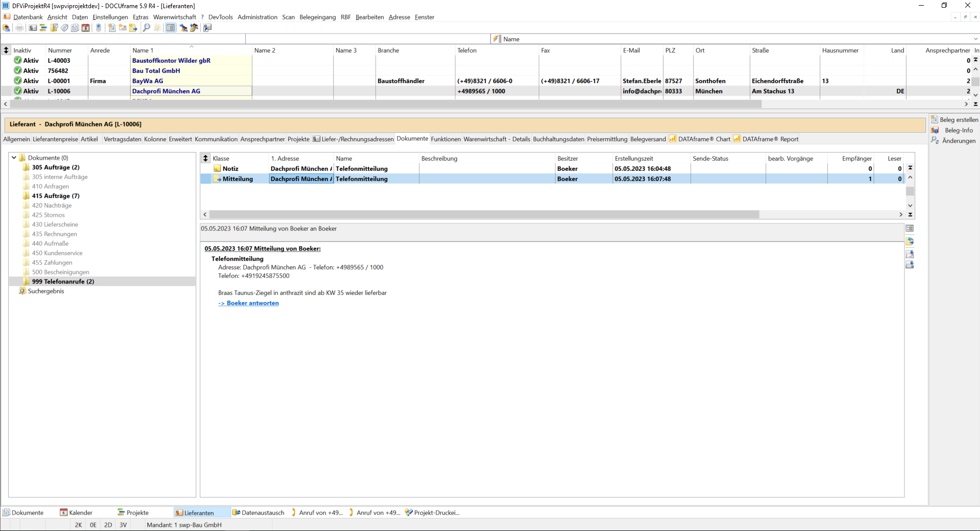Click the stacked documents toolbar icon
Image resolution: width=980 pixels, height=531 pixels.
point(75,28)
